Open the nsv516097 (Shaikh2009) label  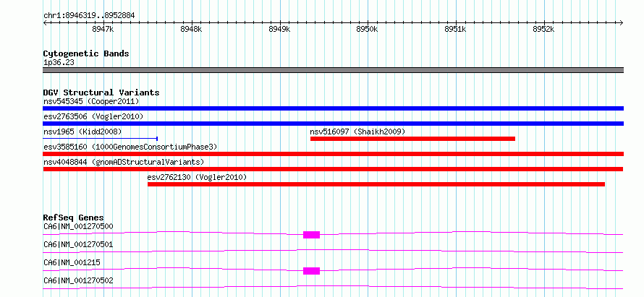coord(357,132)
